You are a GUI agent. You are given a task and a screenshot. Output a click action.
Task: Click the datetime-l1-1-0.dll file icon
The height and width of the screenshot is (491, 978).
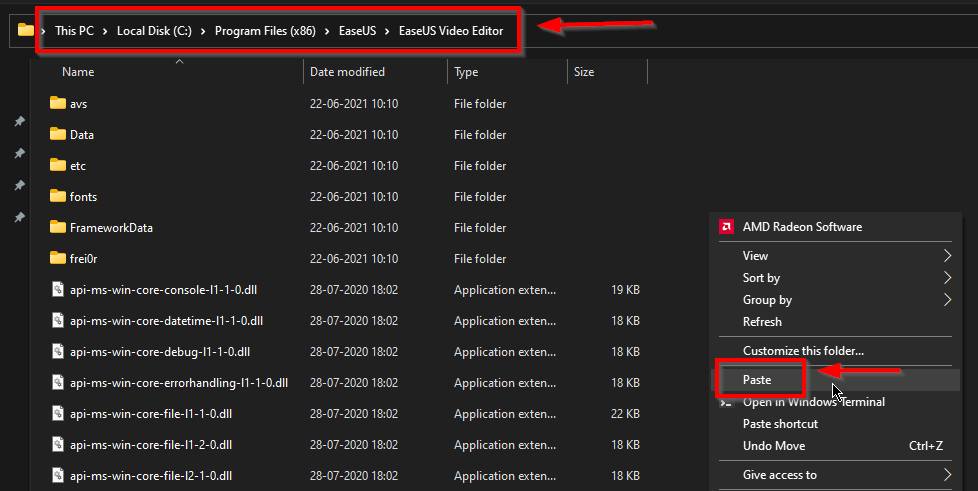coord(58,320)
